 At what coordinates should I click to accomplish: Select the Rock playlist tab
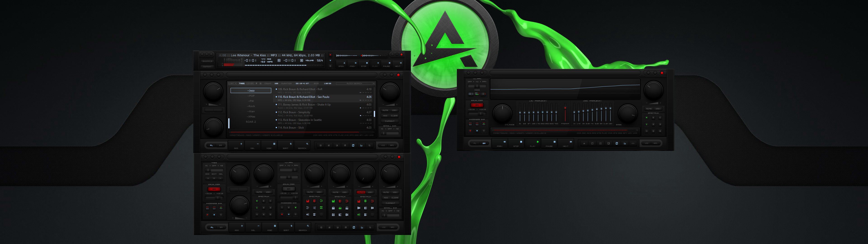[x=251, y=106]
